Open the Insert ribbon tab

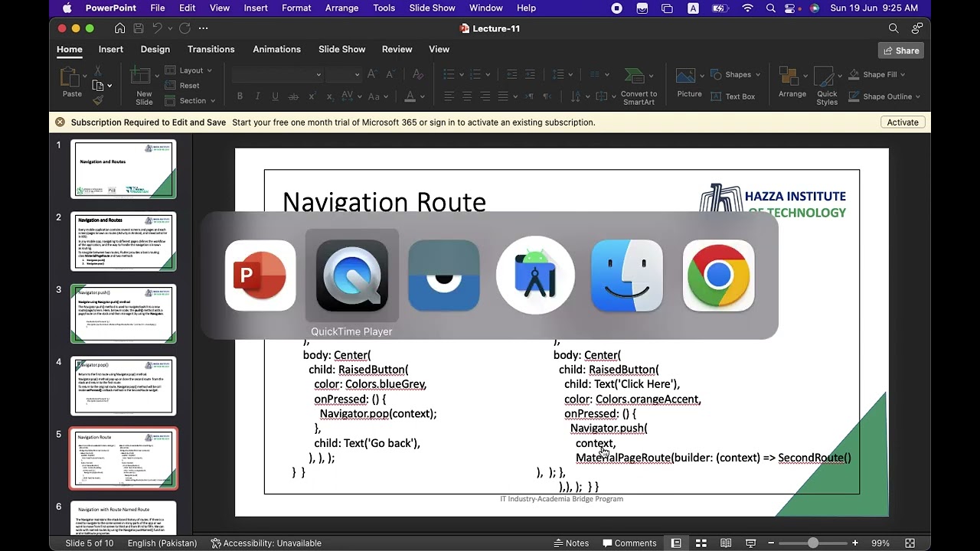tap(111, 49)
